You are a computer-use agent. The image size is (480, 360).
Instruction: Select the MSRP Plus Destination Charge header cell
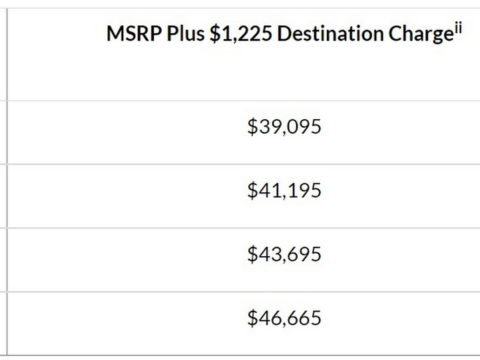pyautogui.click(x=244, y=54)
